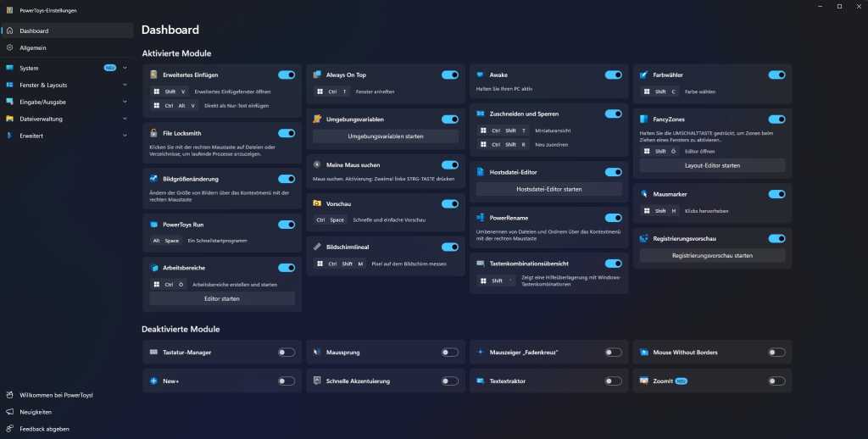Click the Farbwähler color picker icon

(x=643, y=75)
